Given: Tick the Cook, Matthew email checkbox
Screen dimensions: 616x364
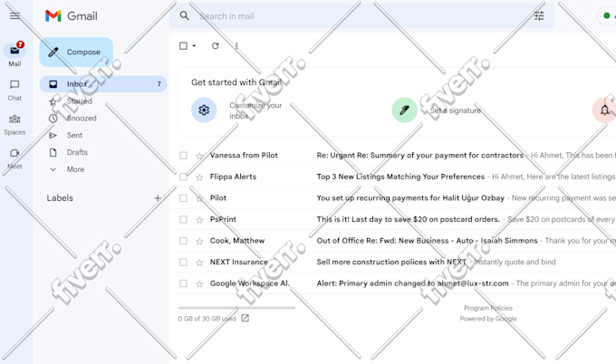Looking at the screenshot, I should (184, 241).
